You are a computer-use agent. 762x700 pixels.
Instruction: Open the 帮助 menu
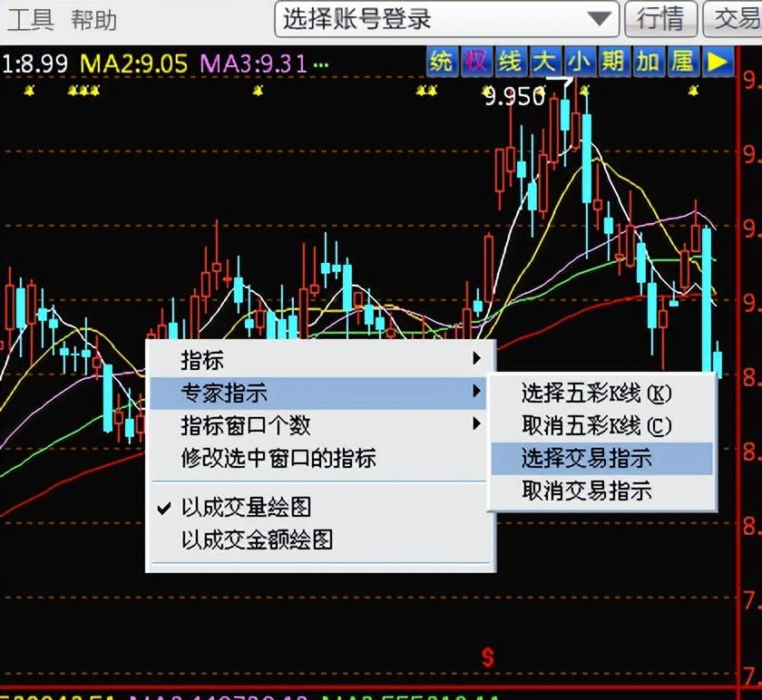coord(93,21)
